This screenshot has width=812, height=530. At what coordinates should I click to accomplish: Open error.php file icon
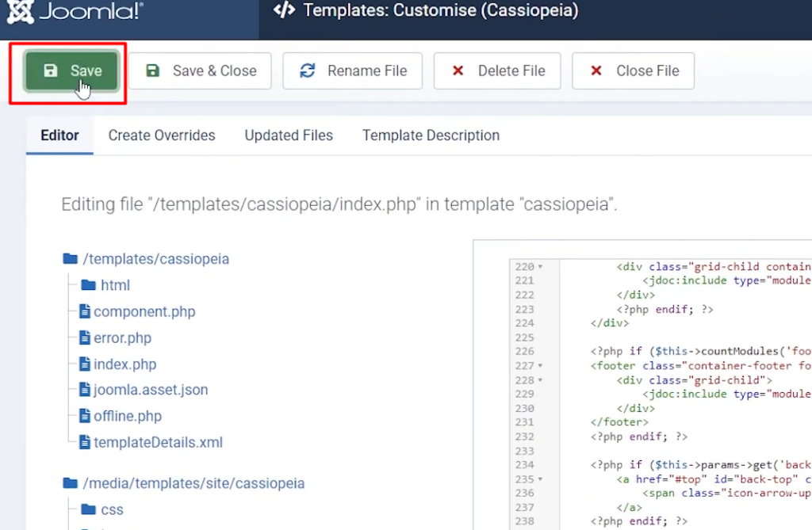(86, 338)
